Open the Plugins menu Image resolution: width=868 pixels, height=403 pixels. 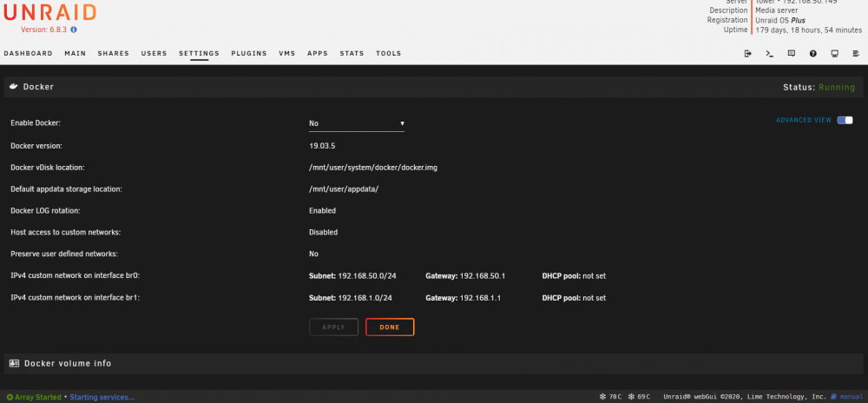[x=249, y=54]
